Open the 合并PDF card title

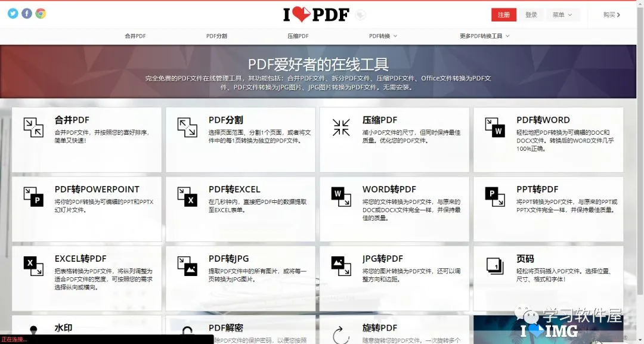tap(72, 120)
